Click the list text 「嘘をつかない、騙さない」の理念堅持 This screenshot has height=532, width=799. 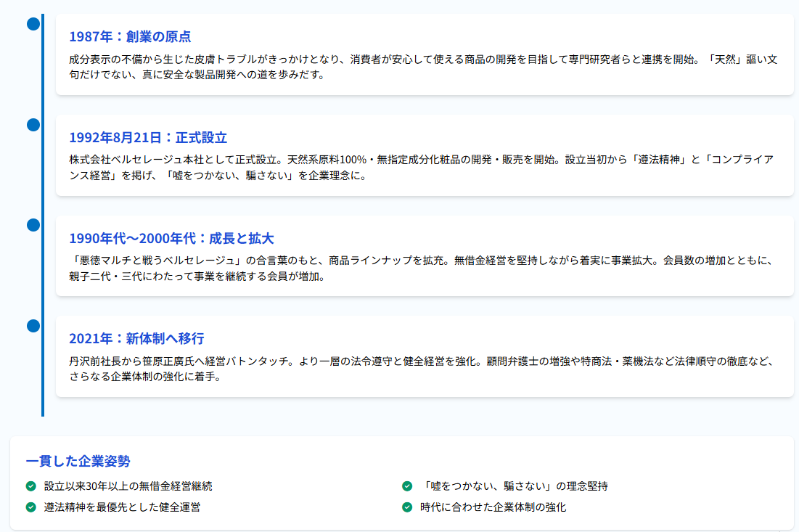coord(514,486)
